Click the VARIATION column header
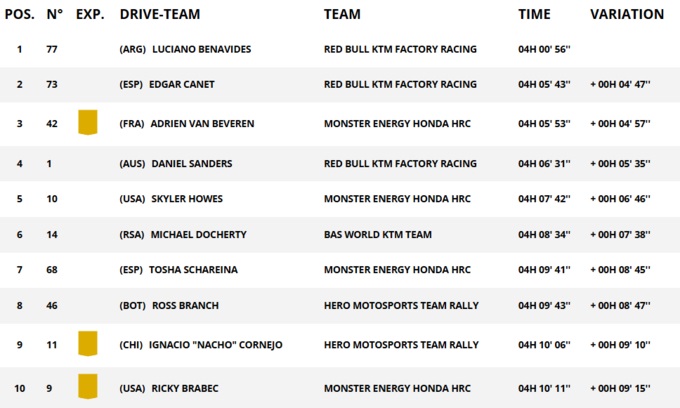Screen dimensions: 680x408 627,14
